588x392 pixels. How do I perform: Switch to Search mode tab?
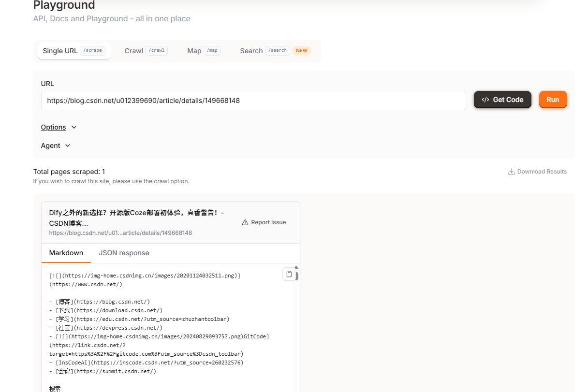point(275,51)
